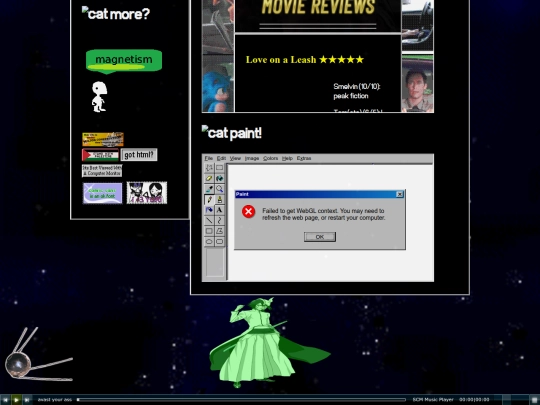Open the Image menu in Paint
Viewport: 540px width, 405px height.
pos(252,158)
